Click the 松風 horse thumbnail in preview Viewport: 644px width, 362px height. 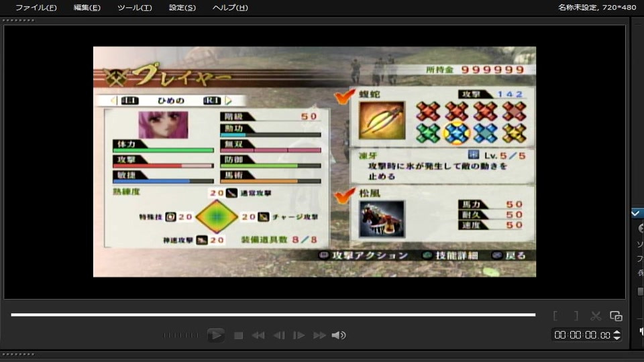[x=382, y=219]
